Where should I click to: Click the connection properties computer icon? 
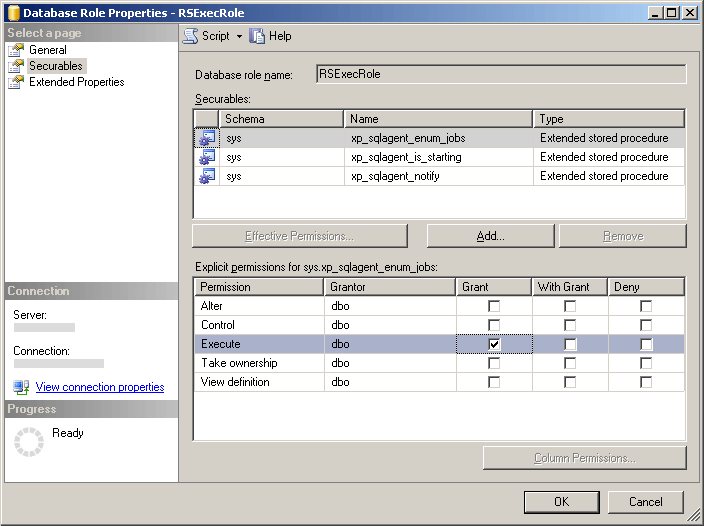(21, 387)
